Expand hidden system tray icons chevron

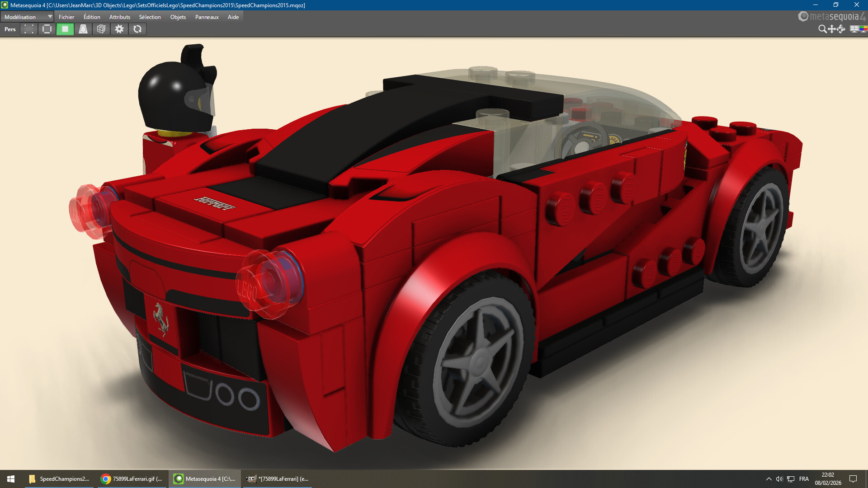pos(769,479)
